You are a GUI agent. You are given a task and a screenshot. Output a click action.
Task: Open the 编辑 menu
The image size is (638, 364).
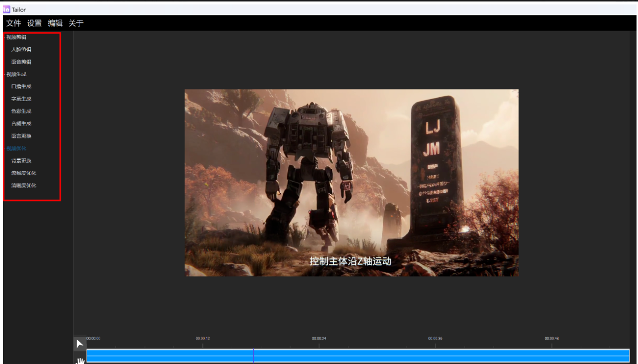(55, 23)
